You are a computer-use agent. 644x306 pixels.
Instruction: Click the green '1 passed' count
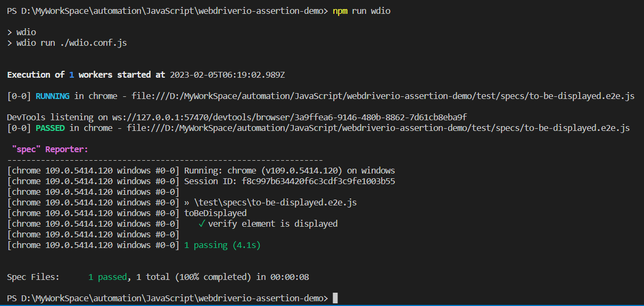pyautogui.click(x=108, y=277)
